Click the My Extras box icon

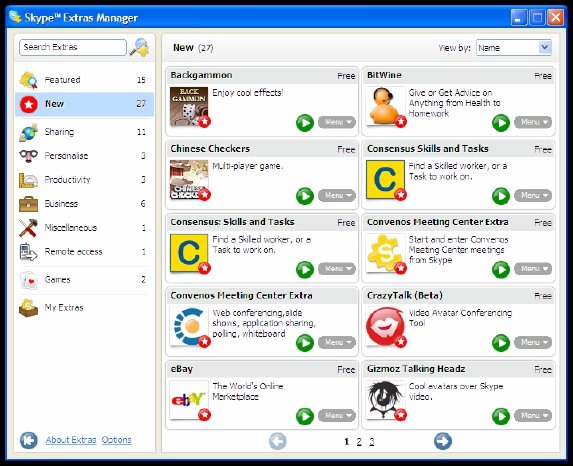point(28,308)
